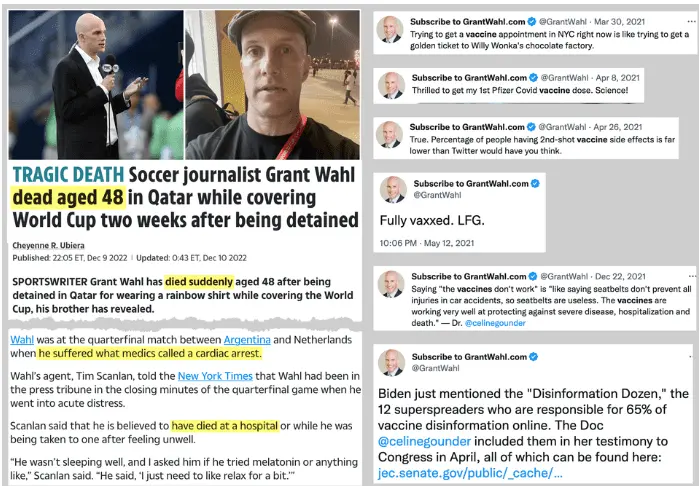Open the jec.senate.gov link

coord(470,473)
